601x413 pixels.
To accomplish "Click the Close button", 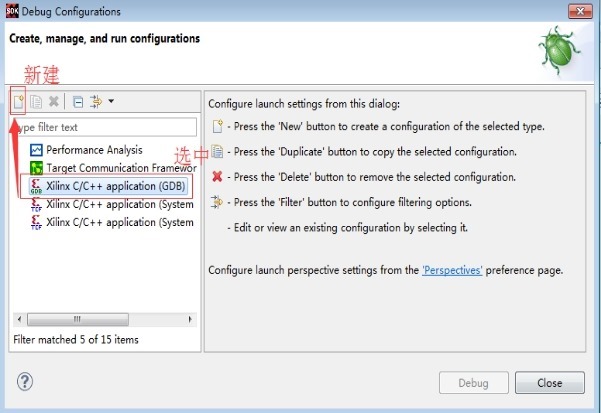I will (x=550, y=382).
